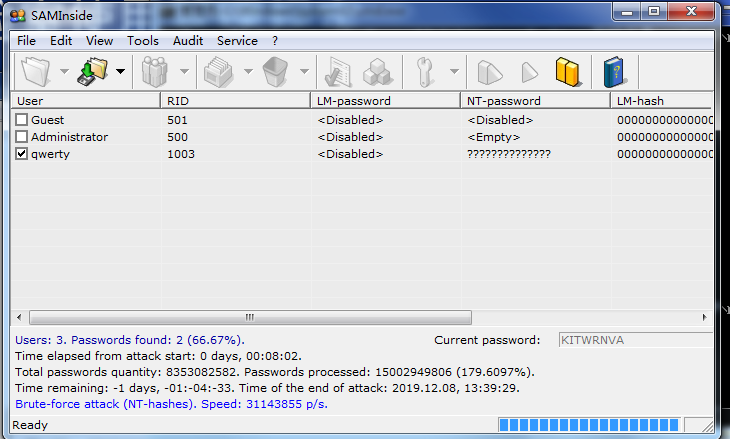Click the <Empty> NT-password cell

click(493, 137)
